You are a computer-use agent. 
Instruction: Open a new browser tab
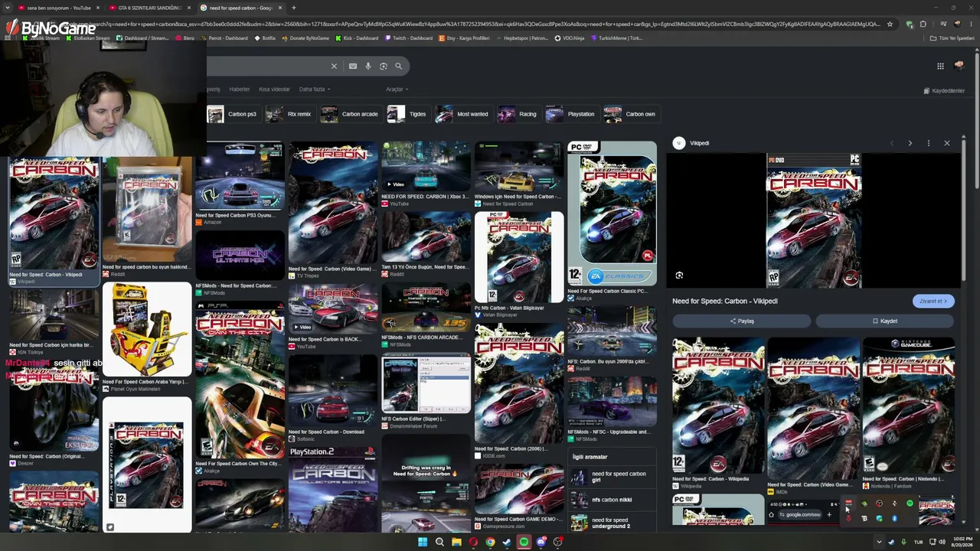(294, 8)
